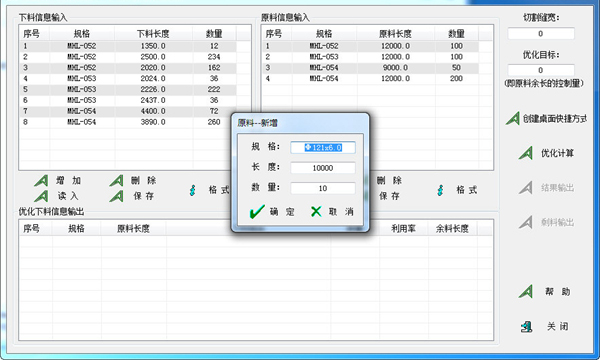
Task: Click 创建桌面快捷方式
Action: (x=546, y=119)
